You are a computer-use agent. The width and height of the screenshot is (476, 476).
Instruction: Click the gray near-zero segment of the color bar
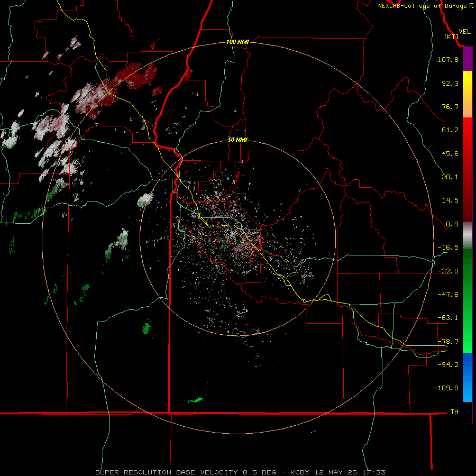tap(467, 235)
